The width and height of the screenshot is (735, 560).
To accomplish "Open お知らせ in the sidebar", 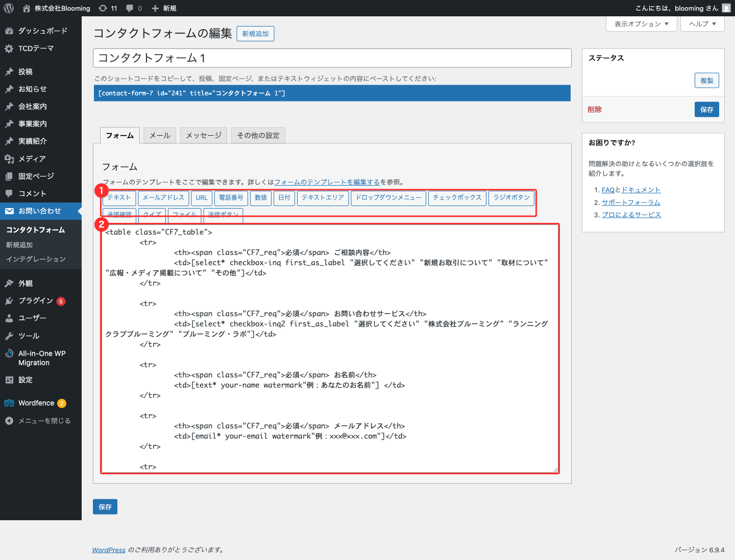I will [x=41, y=89].
